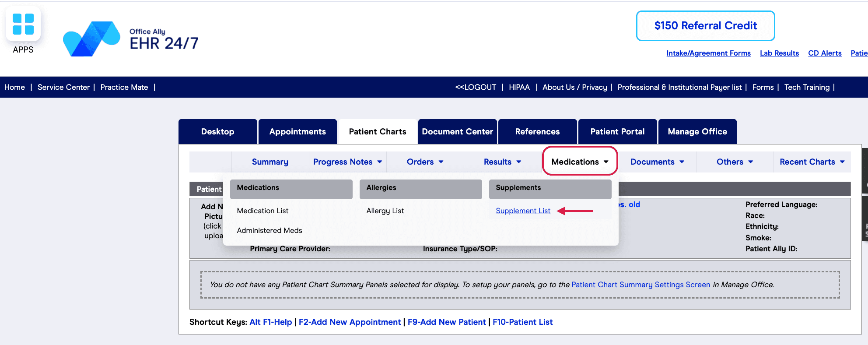Expand the Documents dropdown arrow

[x=682, y=162]
